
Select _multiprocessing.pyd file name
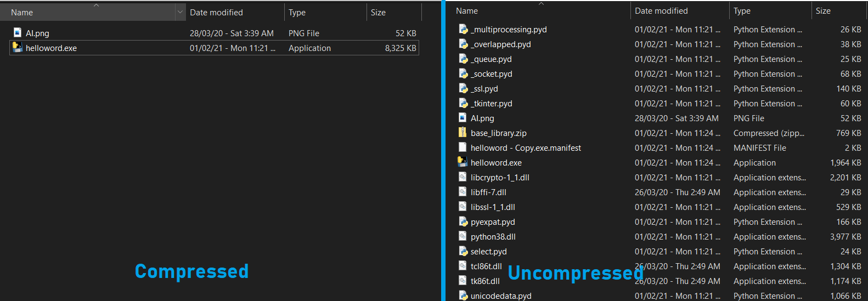click(x=509, y=30)
